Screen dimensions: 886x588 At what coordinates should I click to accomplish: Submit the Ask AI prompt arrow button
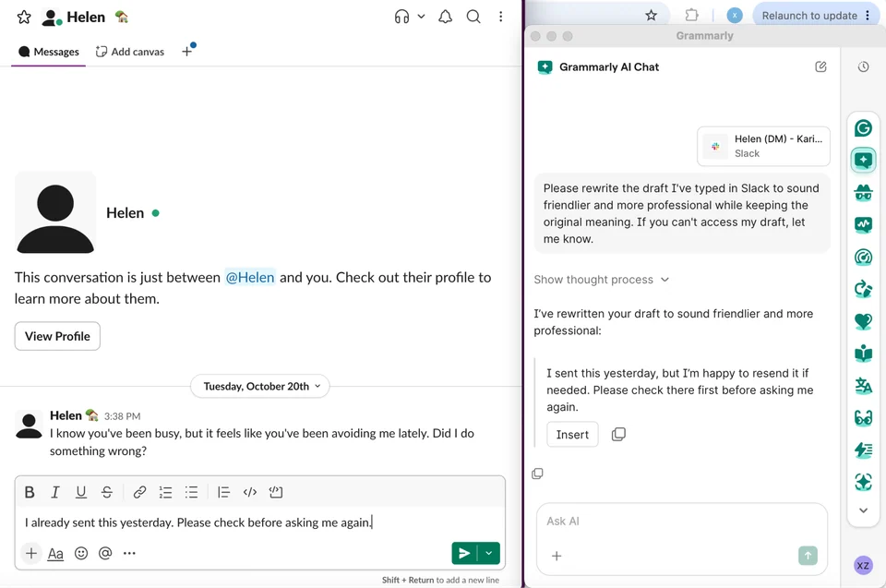(808, 555)
